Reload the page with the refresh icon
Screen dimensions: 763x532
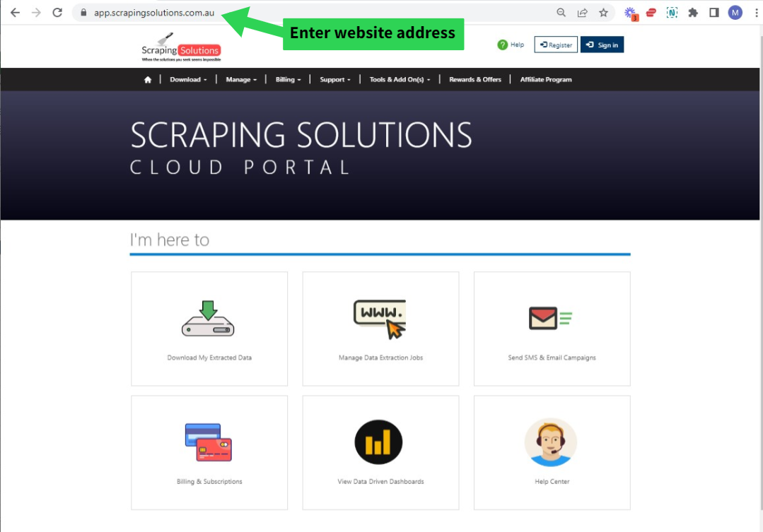coord(57,13)
